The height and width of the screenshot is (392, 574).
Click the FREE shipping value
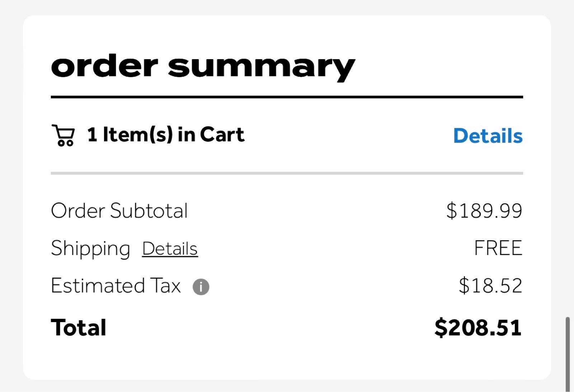tap(498, 248)
